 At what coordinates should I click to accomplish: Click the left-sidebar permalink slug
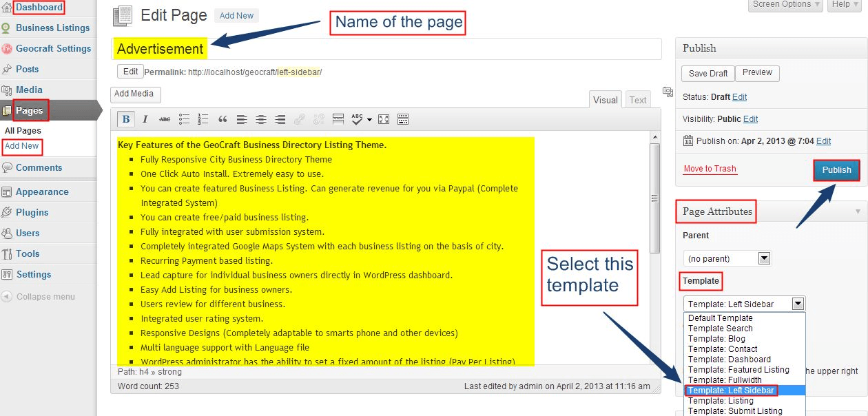pos(298,72)
